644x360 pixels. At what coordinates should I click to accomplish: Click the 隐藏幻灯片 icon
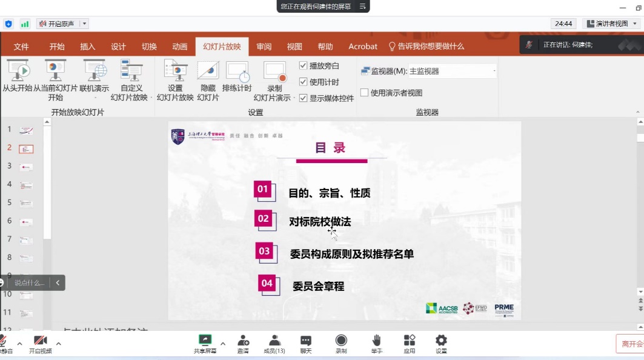tap(208, 71)
